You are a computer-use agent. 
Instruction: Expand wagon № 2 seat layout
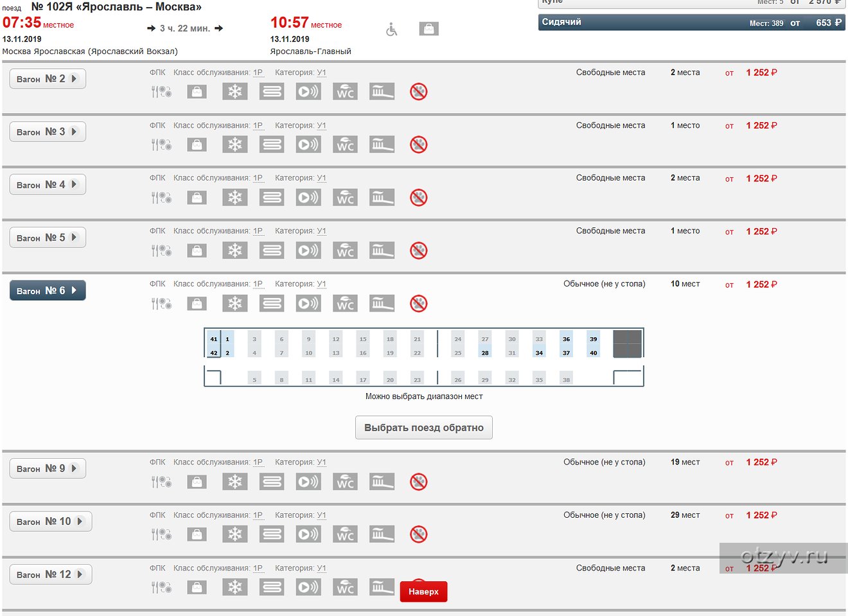[48, 79]
